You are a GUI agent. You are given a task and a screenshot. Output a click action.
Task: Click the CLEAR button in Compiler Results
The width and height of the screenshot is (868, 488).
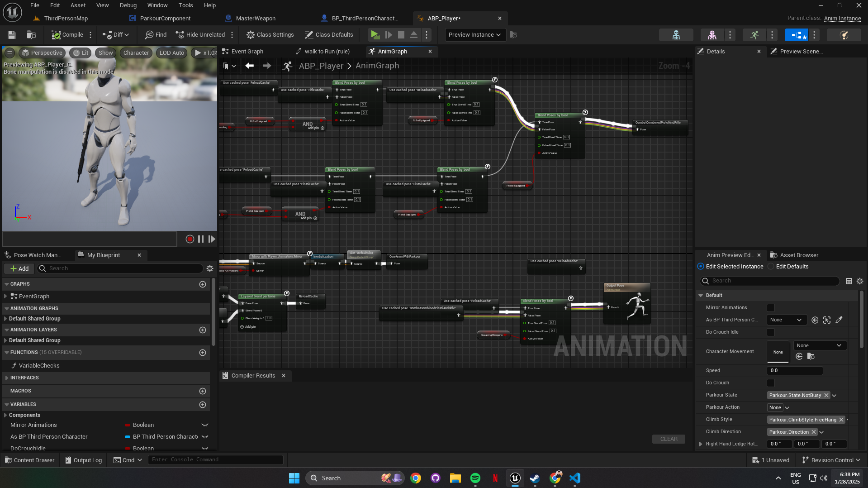pyautogui.click(x=669, y=439)
